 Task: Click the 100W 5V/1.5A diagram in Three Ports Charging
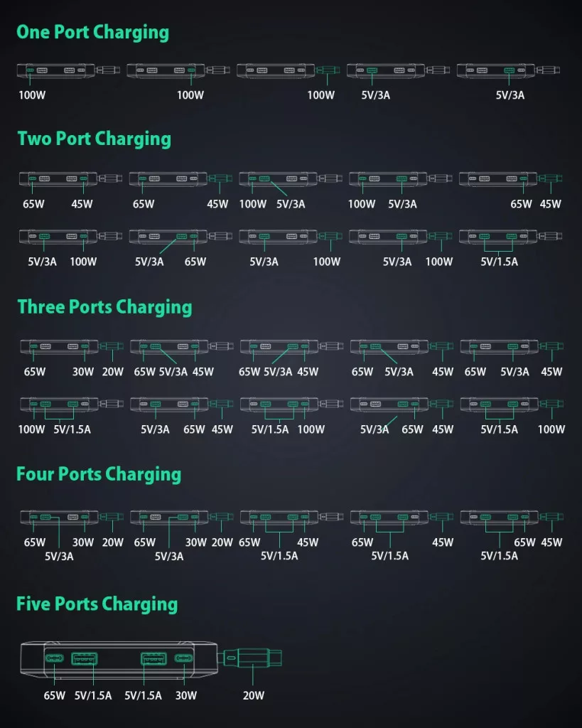tap(72, 404)
